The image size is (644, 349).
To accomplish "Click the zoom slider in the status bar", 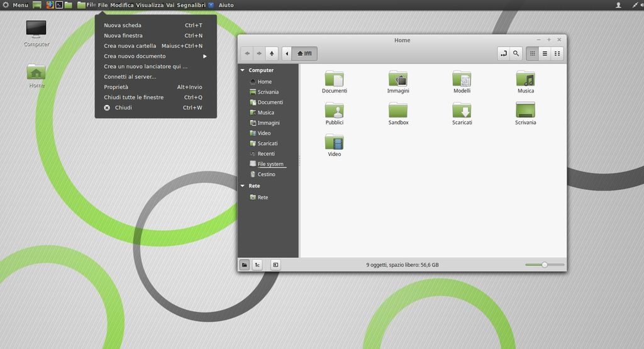I will (x=544, y=265).
